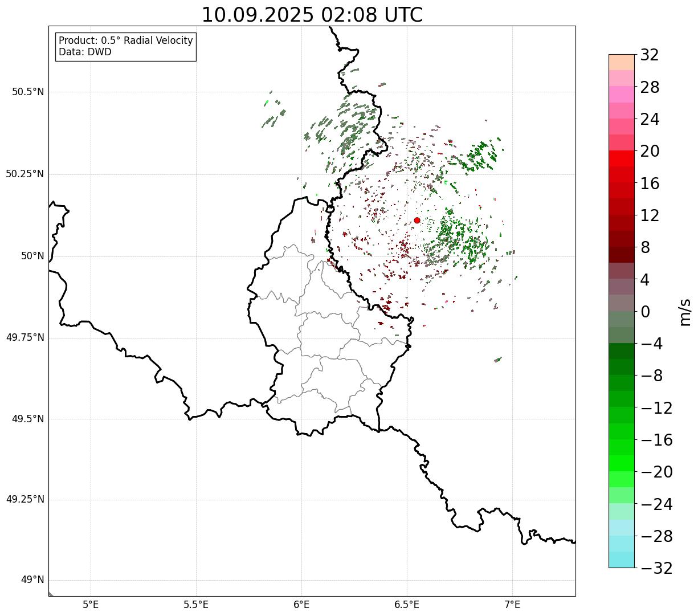Image resolution: width=698 pixels, height=616 pixels.
Task: Click the 5°E longitude label
Action: click(91, 605)
